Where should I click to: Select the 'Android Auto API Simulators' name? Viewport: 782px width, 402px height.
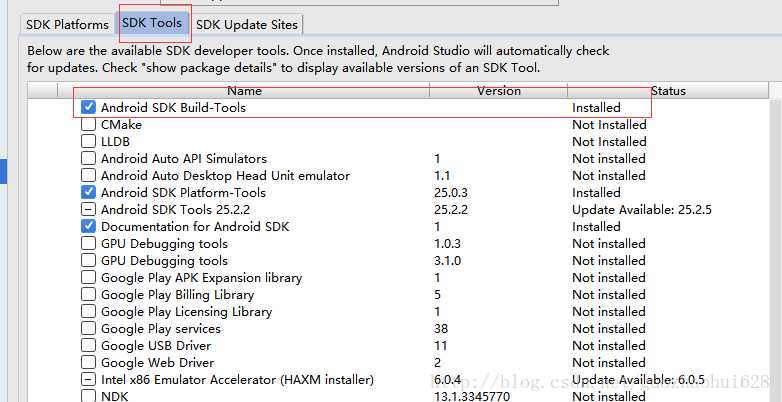(x=184, y=159)
